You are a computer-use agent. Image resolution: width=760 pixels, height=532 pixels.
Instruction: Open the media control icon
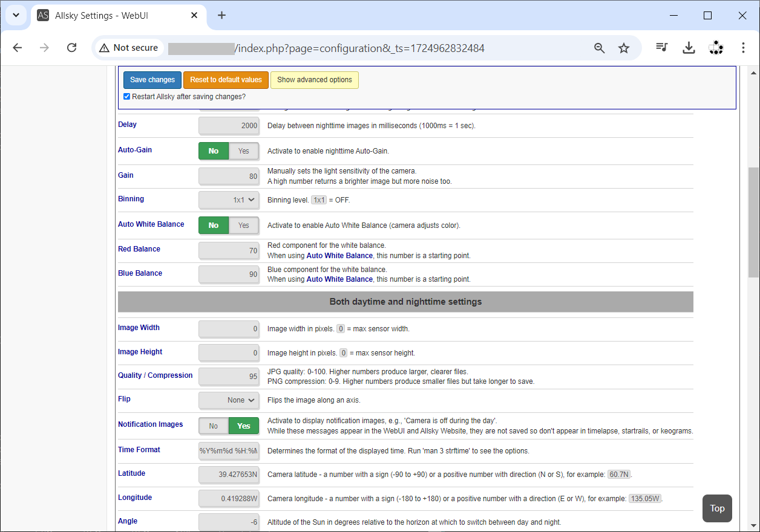click(x=662, y=48)
